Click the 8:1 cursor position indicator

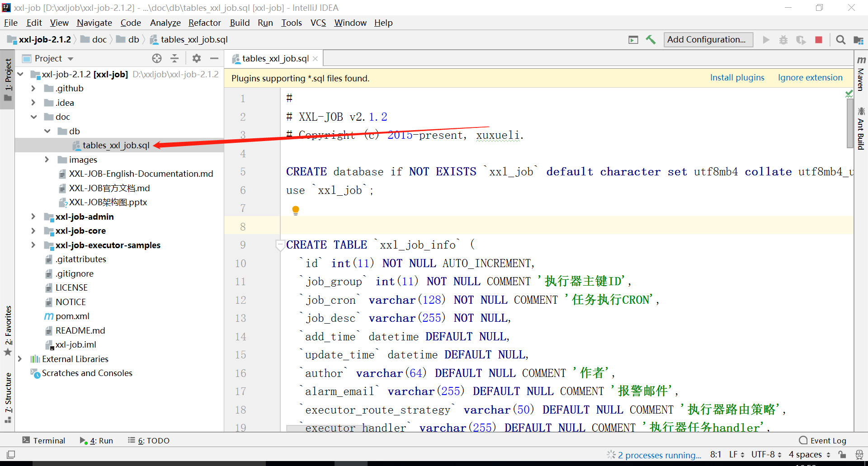click(x=716, y=454)
